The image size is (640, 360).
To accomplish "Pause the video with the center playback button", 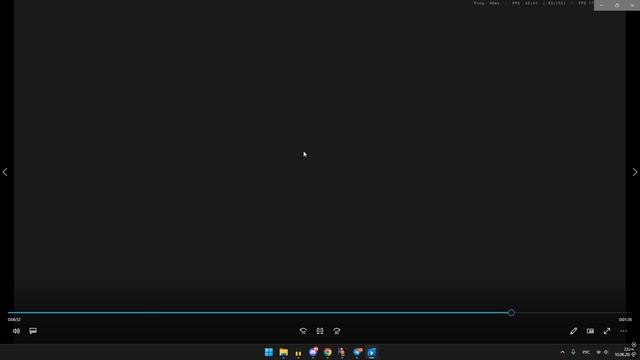I will click(320, 331).
